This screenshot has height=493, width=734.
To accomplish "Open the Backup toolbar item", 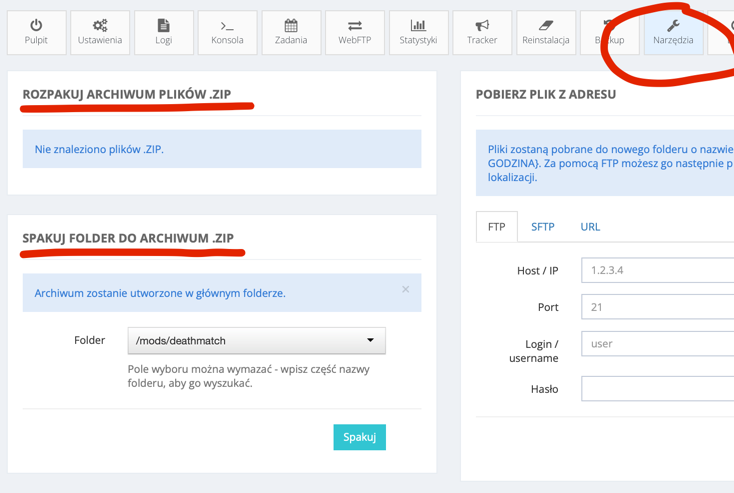I will [x=609, y=32].
